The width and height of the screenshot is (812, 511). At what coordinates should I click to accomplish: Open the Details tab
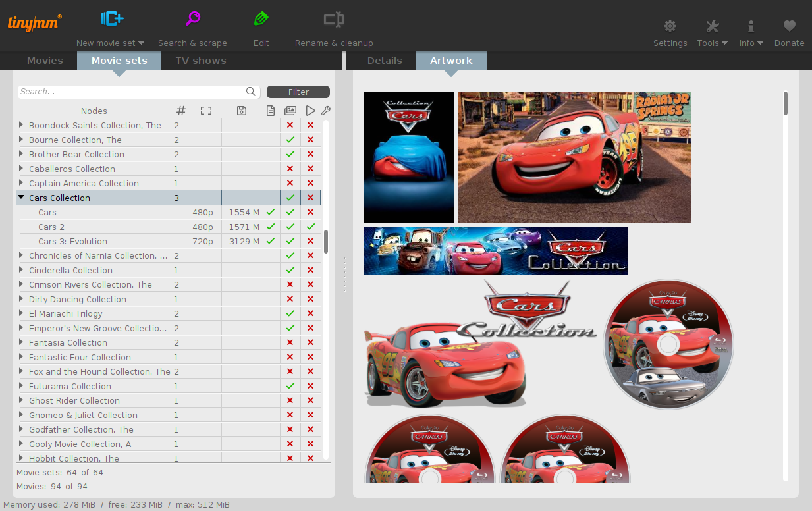(385, 61)
